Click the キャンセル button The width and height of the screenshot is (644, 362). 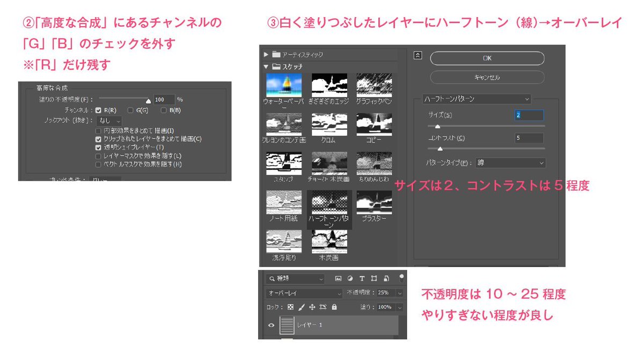[x=487, y=77]
